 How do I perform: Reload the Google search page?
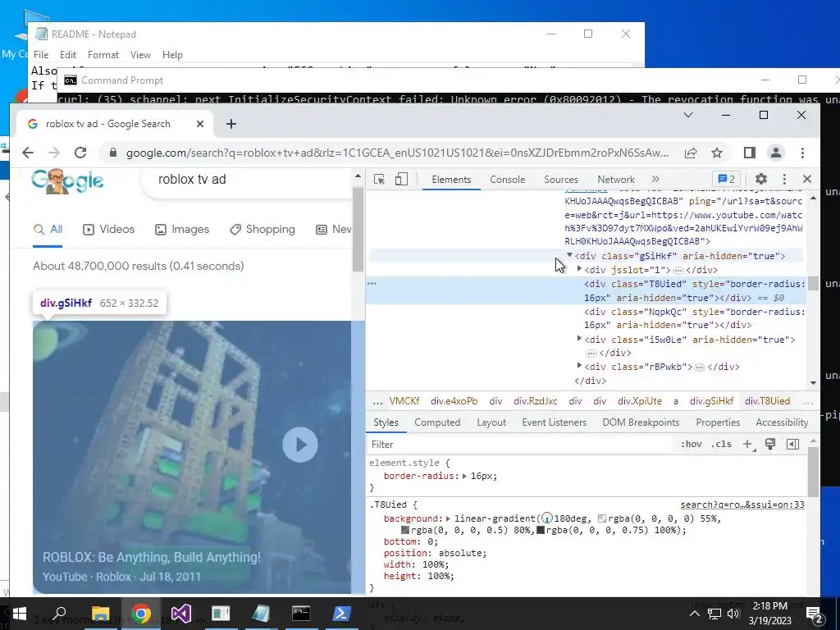(80, 153)
